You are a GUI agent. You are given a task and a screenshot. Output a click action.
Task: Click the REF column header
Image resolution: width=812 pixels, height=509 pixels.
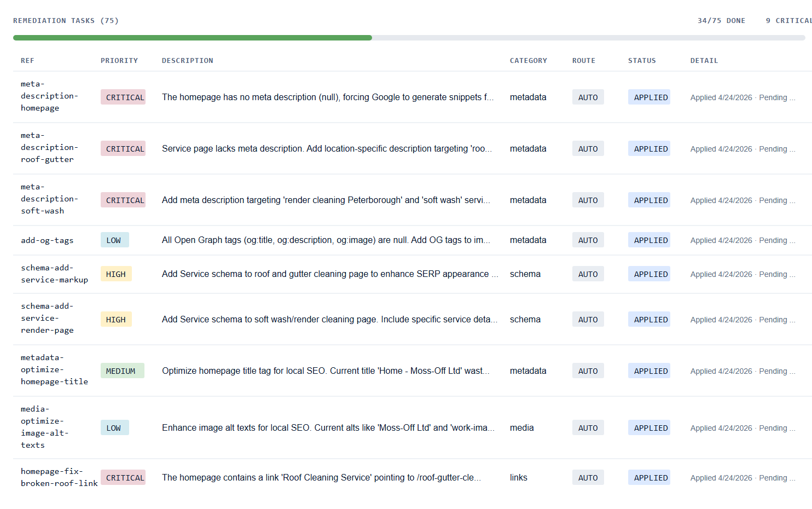[x=27, y=61]
